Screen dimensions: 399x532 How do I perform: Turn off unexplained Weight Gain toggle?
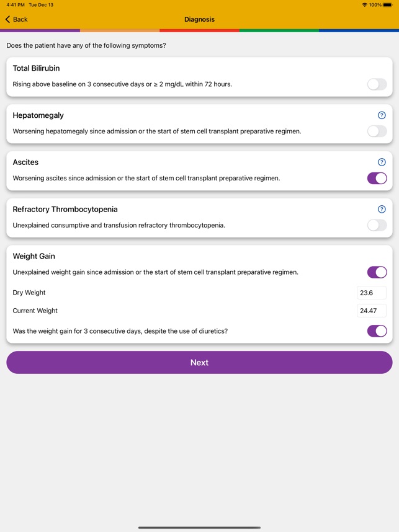coord(377,272)
